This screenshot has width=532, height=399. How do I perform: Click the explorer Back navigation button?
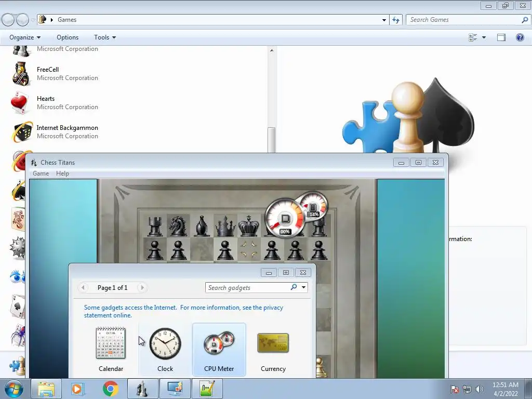tap(8, 20)
